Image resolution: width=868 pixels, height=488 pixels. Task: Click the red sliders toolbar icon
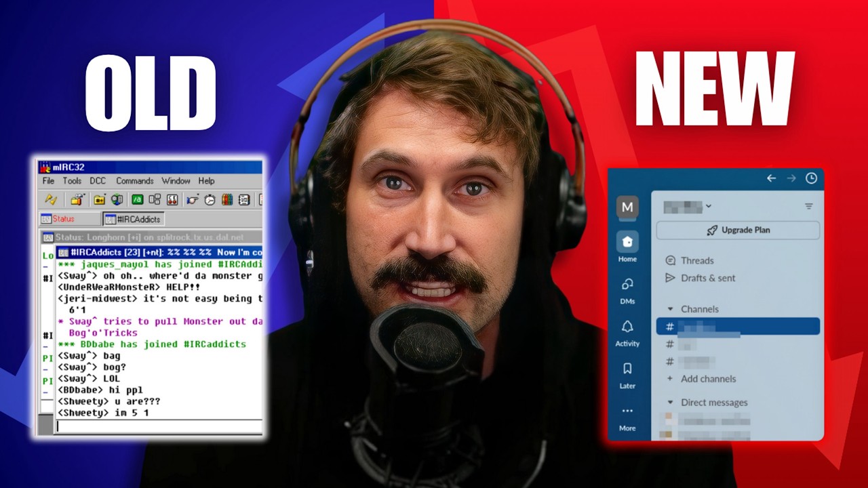coord(172,200)
